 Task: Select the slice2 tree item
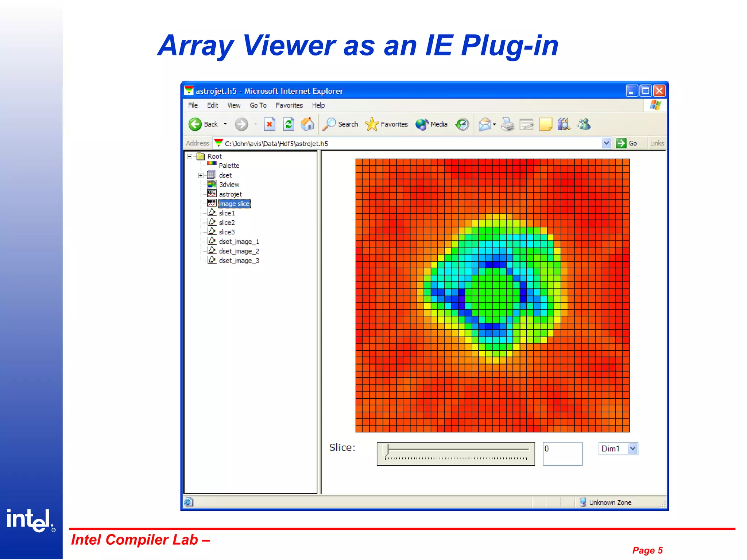(x=227, y=223)
